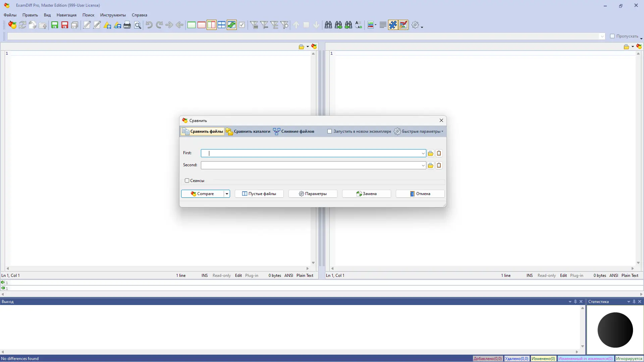Click green save-first-file floppy icon

(x=55, y=25)
